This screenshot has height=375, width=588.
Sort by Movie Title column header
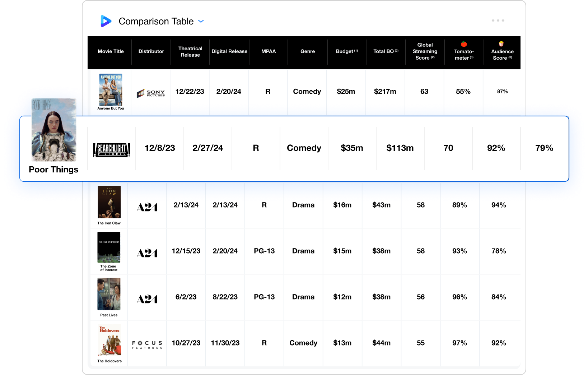tap(111, 51)
